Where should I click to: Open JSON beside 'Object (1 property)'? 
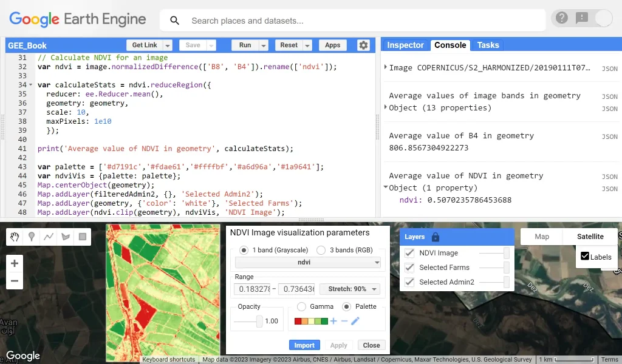(x=609, y=189)
